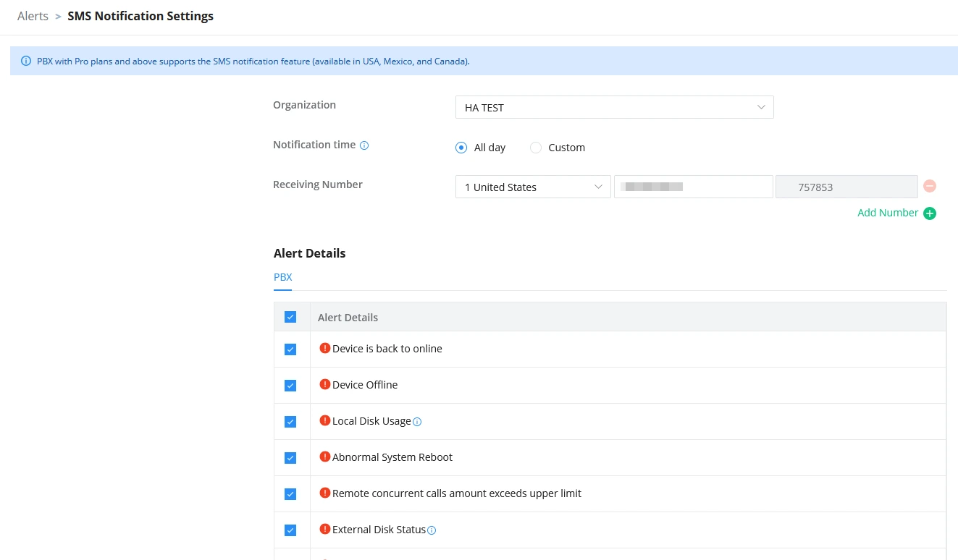958x560 pixels.
Task: Uncheck the Device Offline checkbox
Action: [290, 386]
